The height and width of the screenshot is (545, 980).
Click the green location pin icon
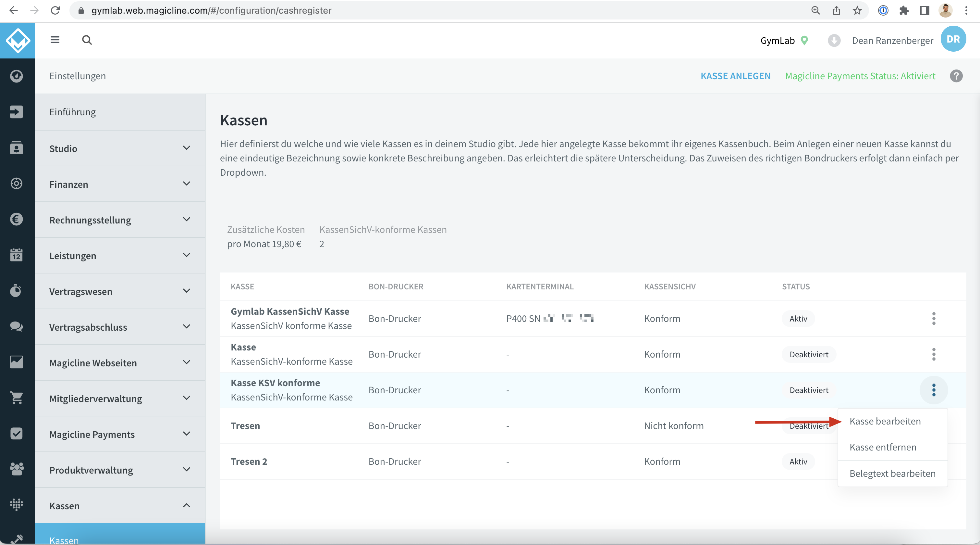tap(804, 40)
